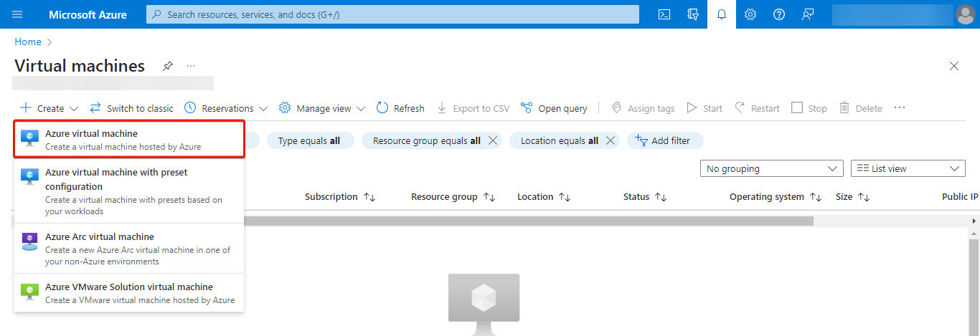Click the Stop toolbar button
This screenshot has height=336, width=980.
pos(809,108)
